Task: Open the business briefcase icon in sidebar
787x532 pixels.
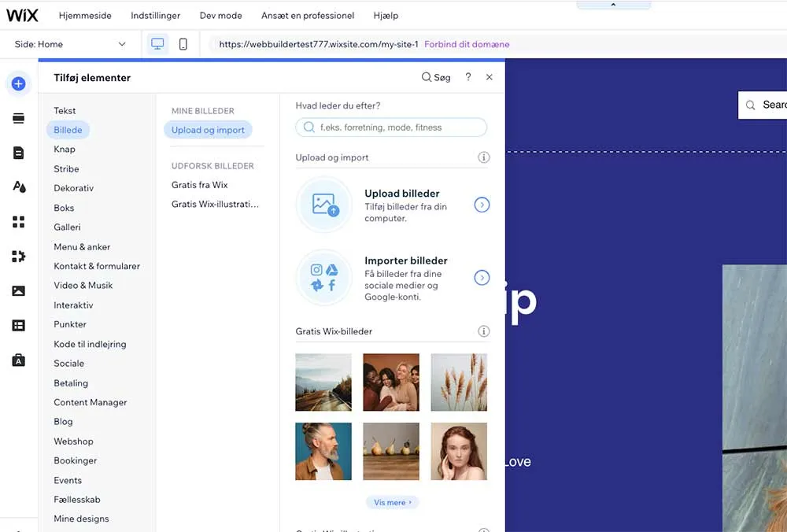Action: (x=19, y=360)
